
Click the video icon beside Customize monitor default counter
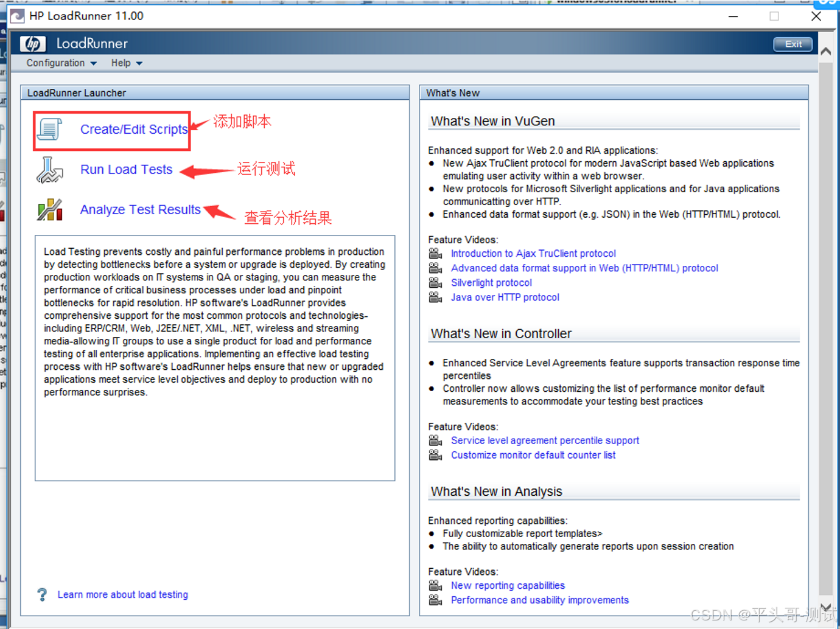(x=435, y=454)
